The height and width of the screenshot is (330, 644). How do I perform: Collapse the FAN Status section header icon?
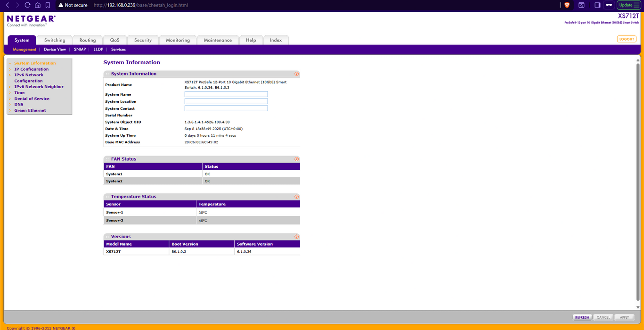click(107, 159)
